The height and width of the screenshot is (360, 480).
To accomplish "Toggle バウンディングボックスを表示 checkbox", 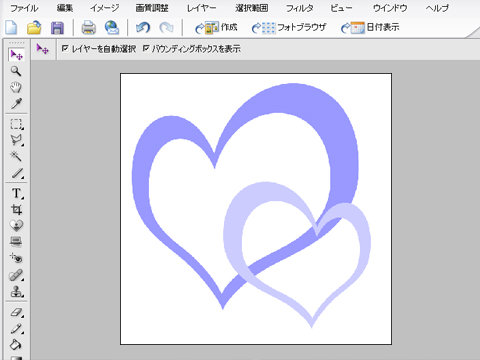I will click(x=146, y=49).
